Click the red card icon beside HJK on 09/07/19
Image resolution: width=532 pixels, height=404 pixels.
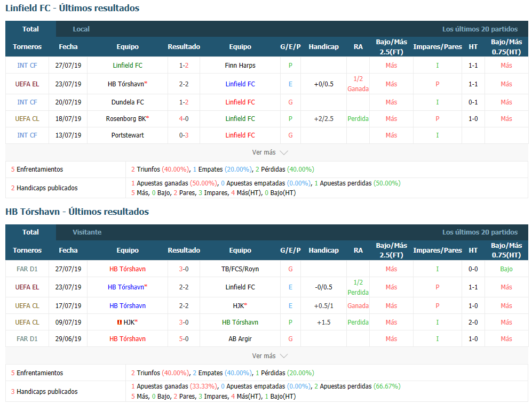[x=120, y=322]
